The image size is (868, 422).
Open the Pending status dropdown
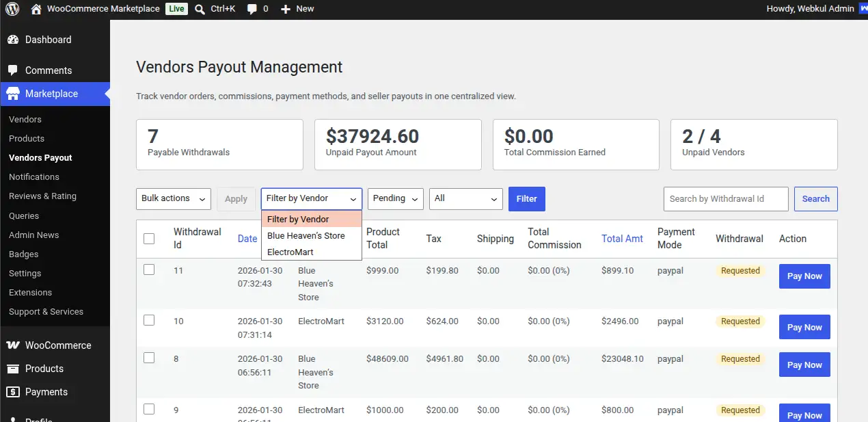[x=396, y=198]
